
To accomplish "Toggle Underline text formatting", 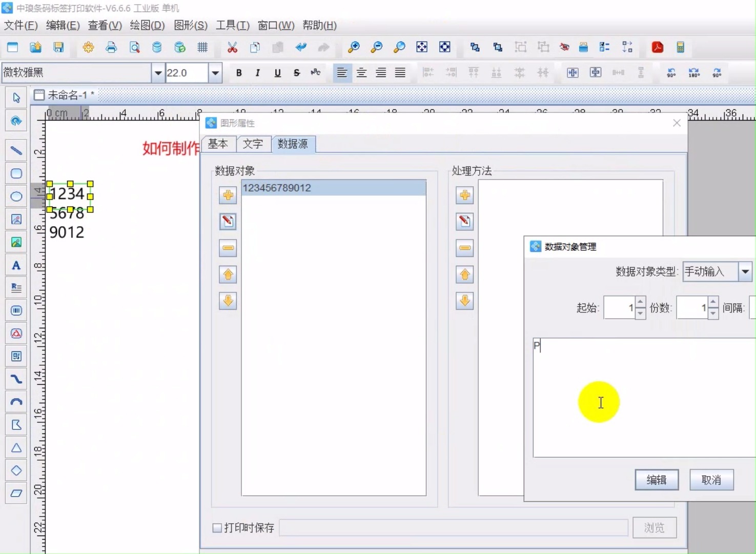I will (x=277, y=73).
